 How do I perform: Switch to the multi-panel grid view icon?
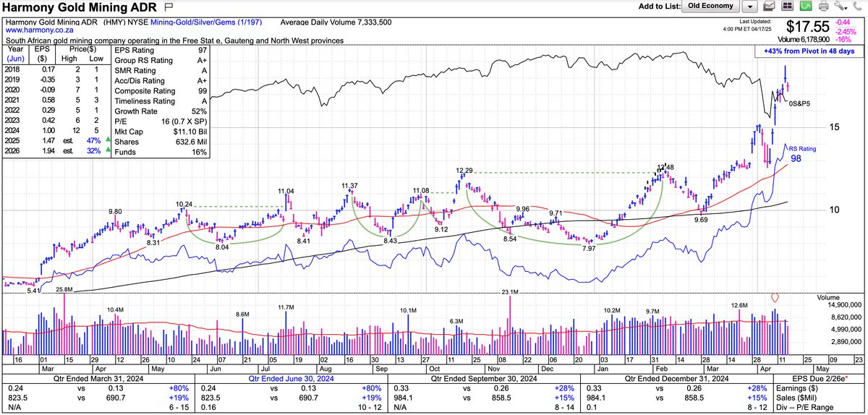tap(788, 7)
